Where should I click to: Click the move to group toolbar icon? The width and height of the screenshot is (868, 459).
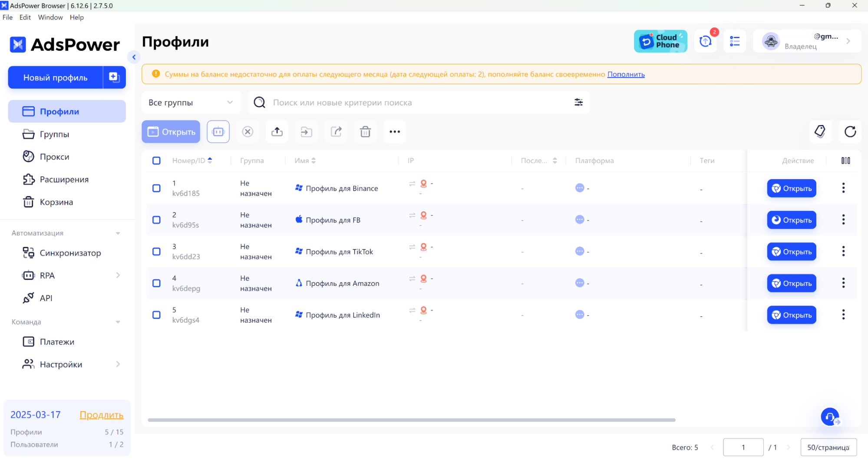(x=307, y=131)
